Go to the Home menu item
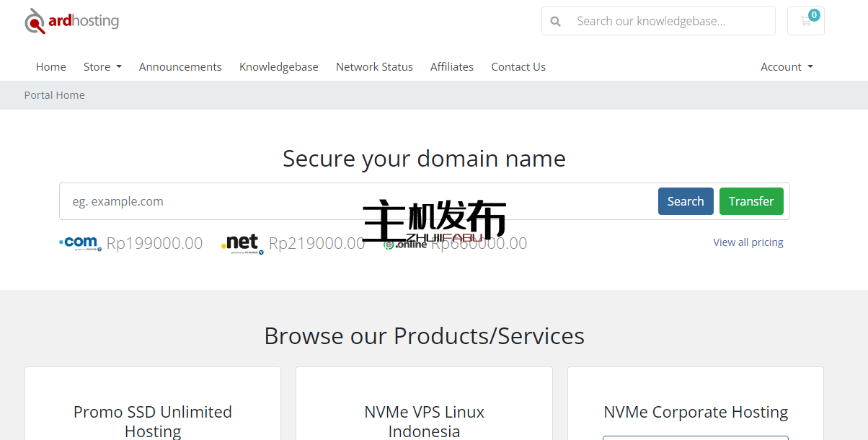Viewport: 868px width, 440px height. (51, 66)
